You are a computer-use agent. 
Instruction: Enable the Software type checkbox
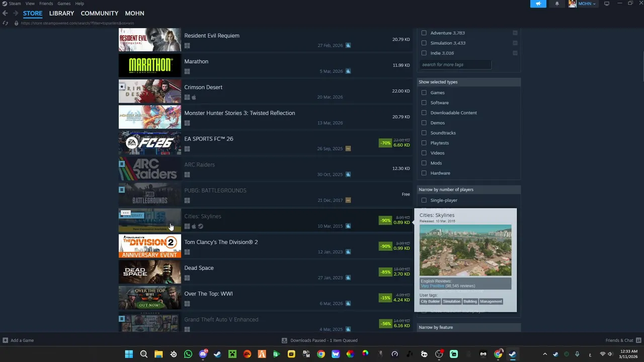(x=424, y=103)
